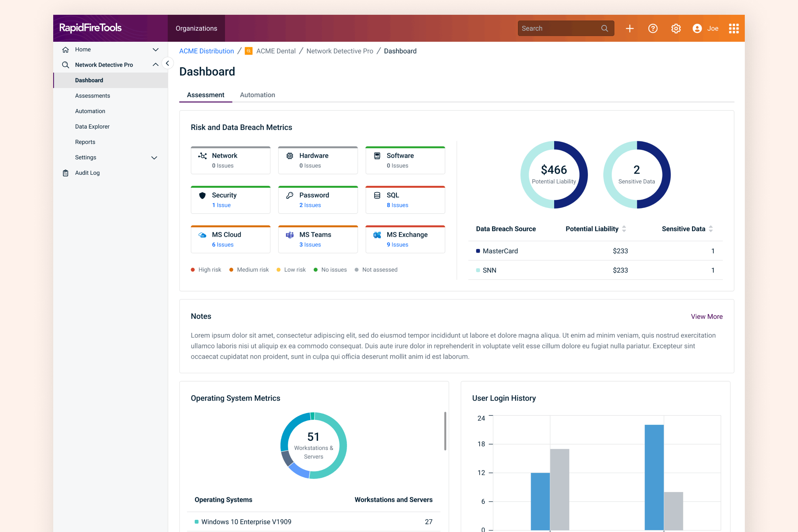Open settings gear icon in top bar

coord(676,28)
